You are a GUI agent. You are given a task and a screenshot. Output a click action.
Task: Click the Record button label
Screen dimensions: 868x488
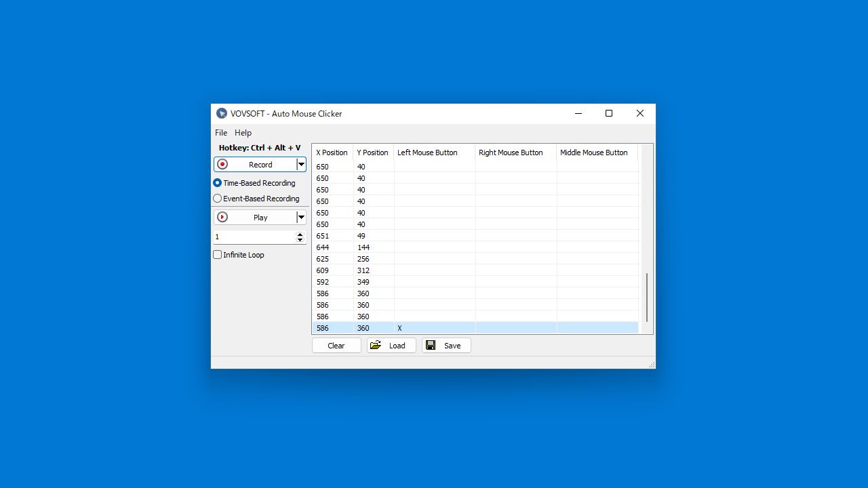[260, 165]
